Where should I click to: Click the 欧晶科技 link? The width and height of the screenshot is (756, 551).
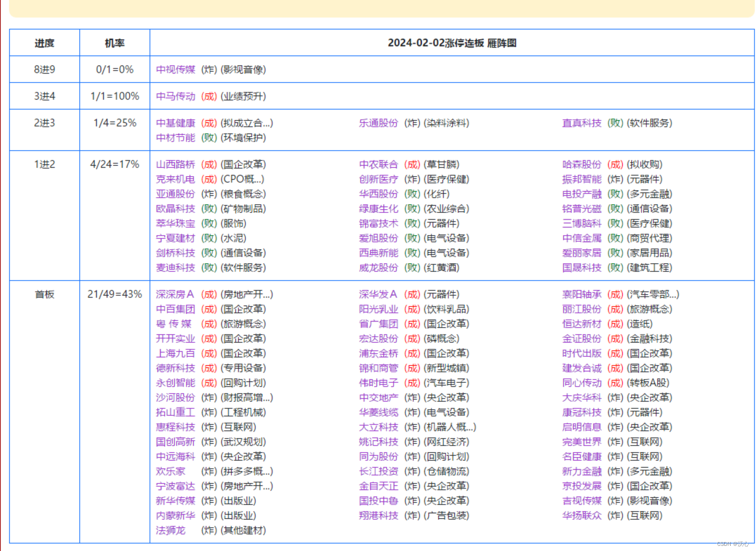coord(176,209)
